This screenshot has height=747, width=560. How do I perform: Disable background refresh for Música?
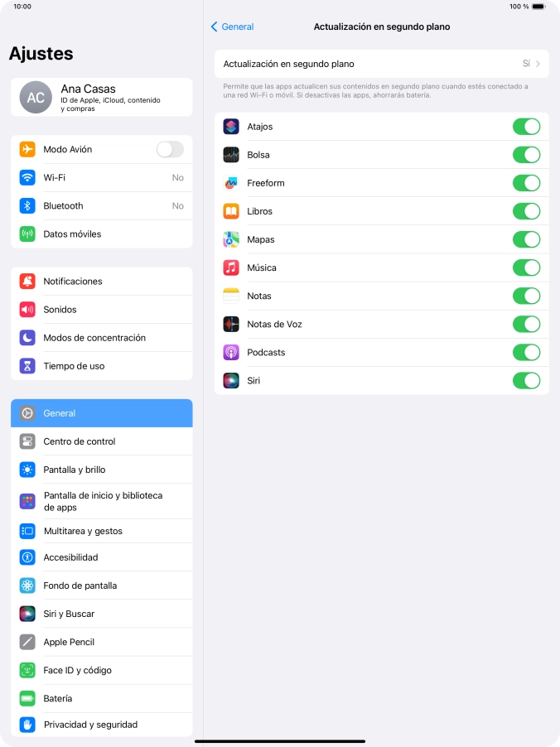526,267
